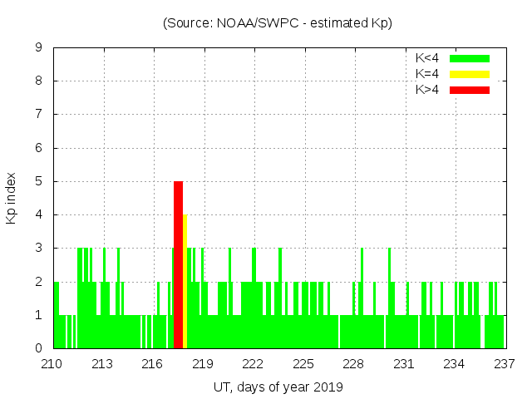Image resolution: width=532 pixels, height=399 pixels.
Task: Select day 228 on the x-axis
Action: 353,364
